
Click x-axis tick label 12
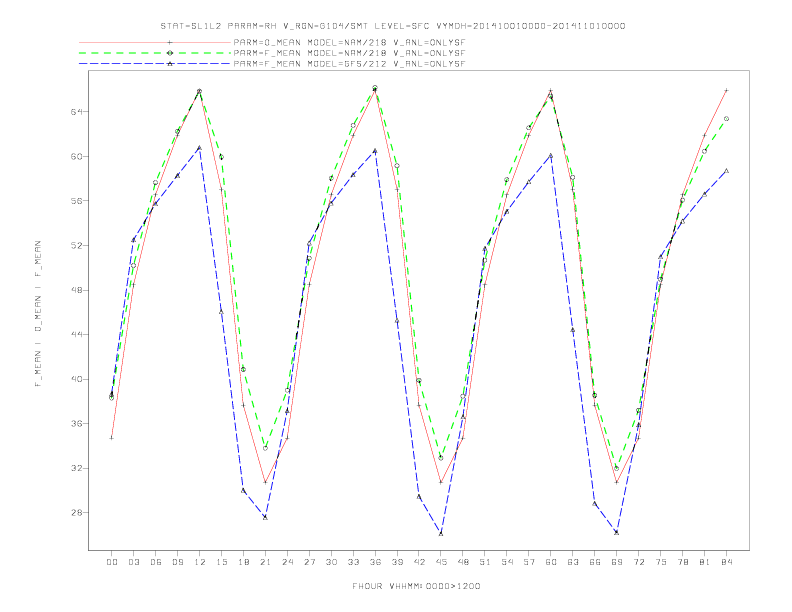coord(200,562)
